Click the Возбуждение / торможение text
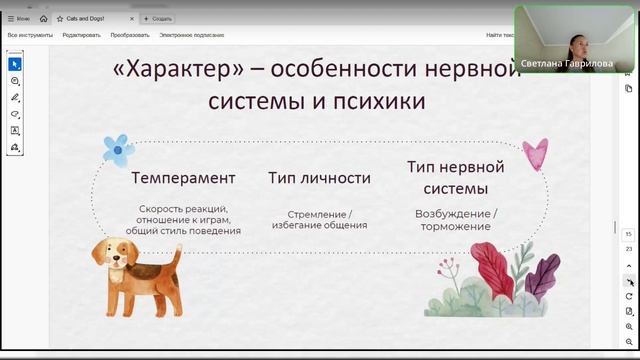This screenshot has width=640, height=360. point(456,220)
